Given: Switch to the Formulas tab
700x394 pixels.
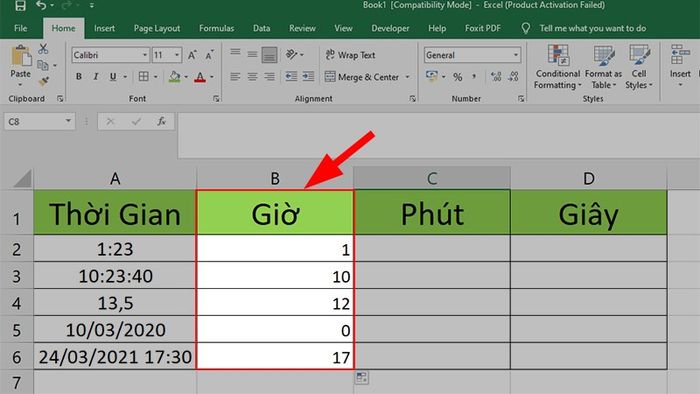Looking at the screenshot, I should coord(217,28).
